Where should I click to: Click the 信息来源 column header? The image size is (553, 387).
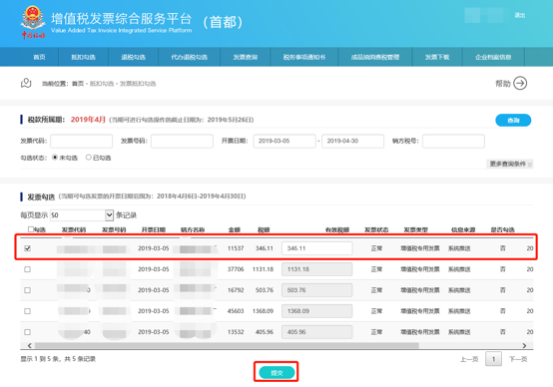coord(463,230)
